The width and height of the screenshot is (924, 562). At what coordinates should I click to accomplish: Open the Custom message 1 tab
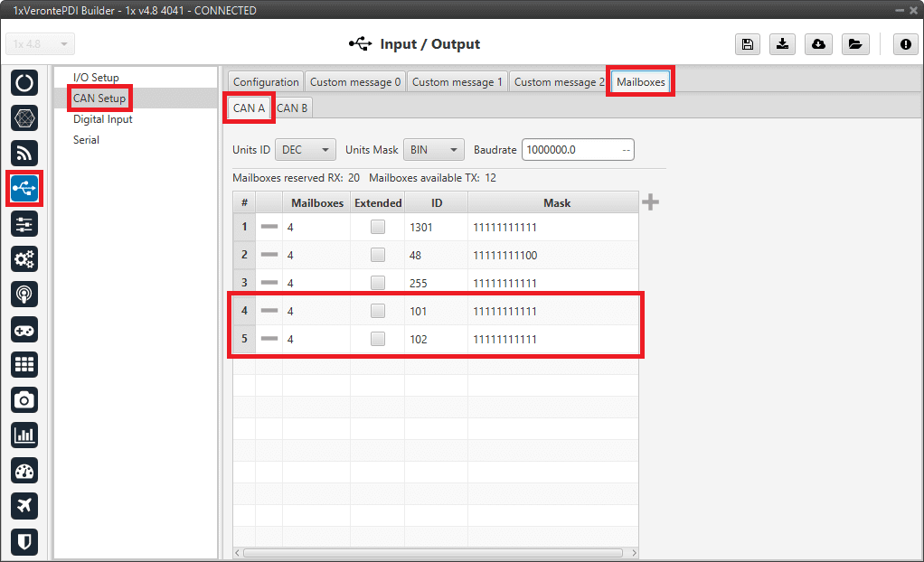[x=457, y=82]
